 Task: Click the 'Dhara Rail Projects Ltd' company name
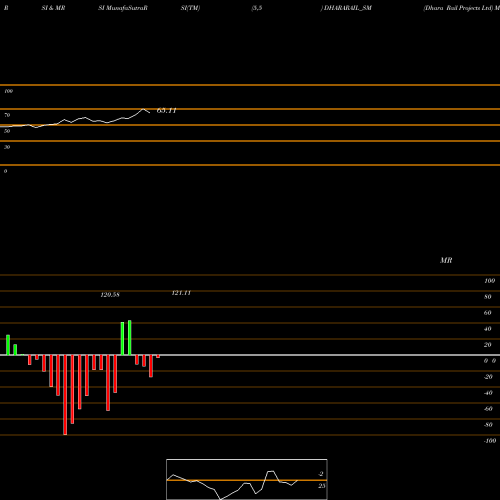click(x=458, y=8)
